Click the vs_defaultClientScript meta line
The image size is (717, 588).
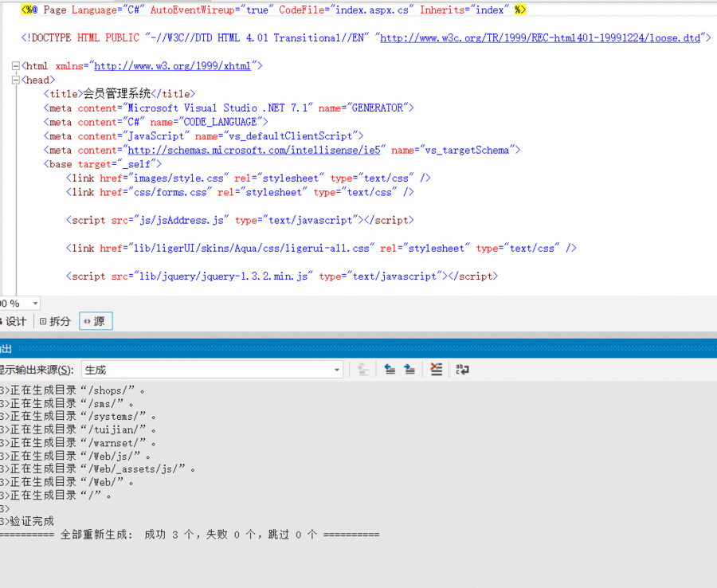pyautogui.click(x=203, y=136)
